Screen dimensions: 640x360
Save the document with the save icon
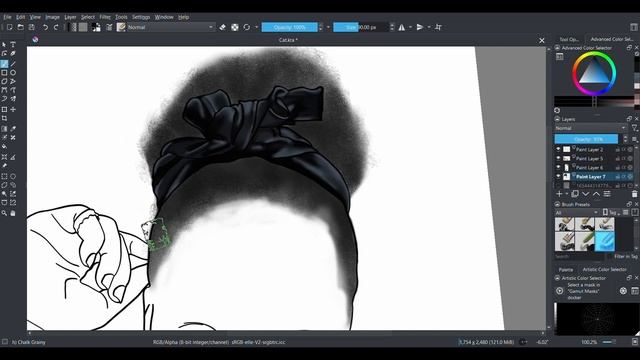(31, 27)
